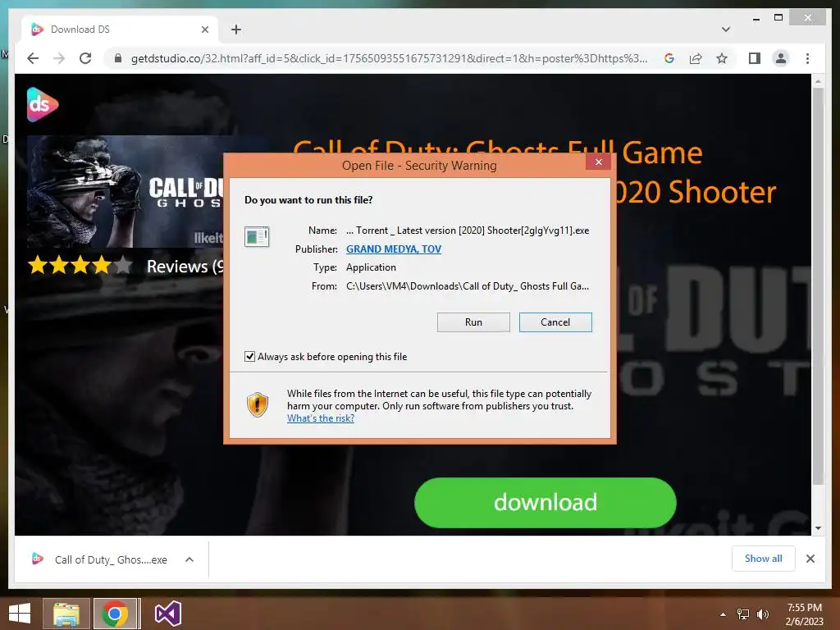Open the tab search dropdown arrow
Viewport: 840px width, 630px height.
coord(725,30)
